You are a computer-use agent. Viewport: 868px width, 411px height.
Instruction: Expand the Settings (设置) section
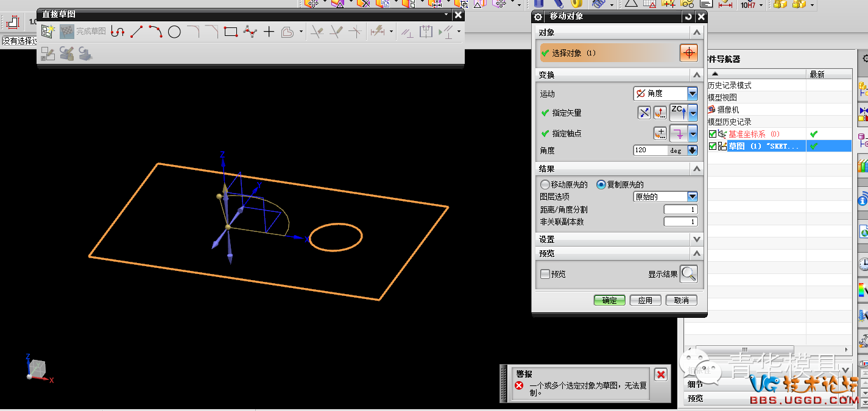[x=697, y=239]
